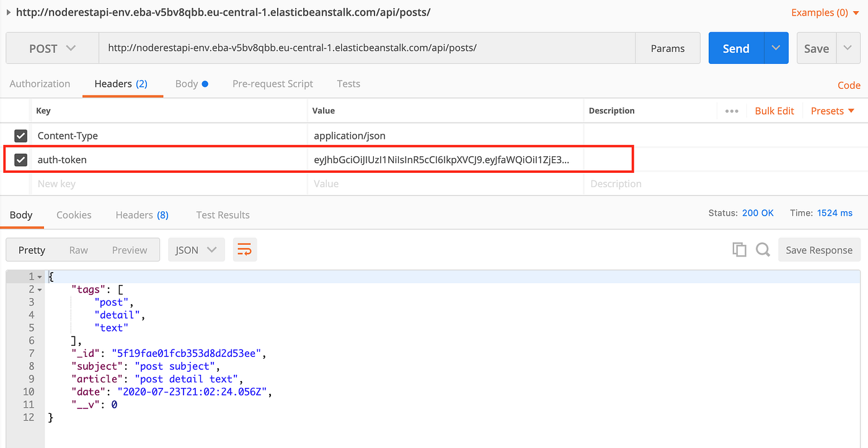View response in Raw mode
Viewport: 868px width, 448px height.
[78, 249]
